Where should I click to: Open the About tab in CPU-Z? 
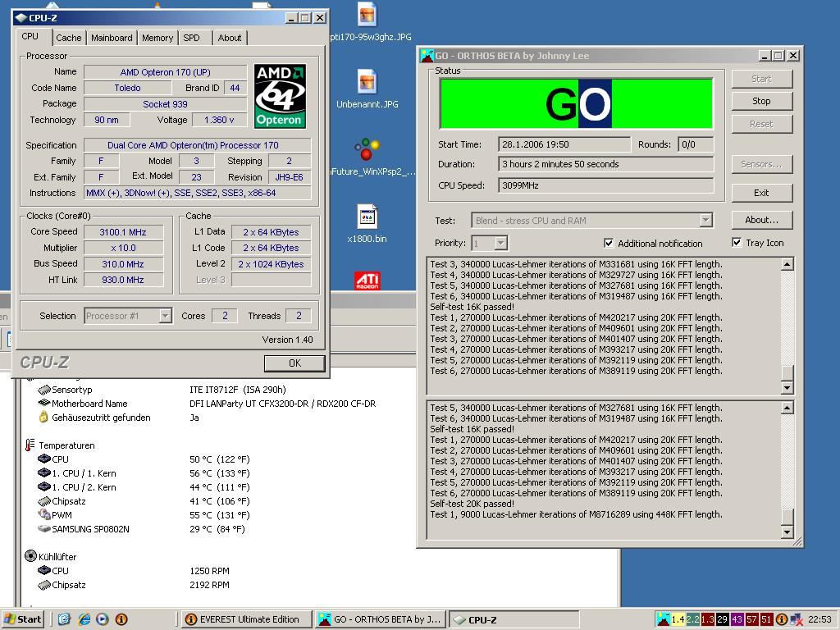pyautogui.click(x=230, y=38)
